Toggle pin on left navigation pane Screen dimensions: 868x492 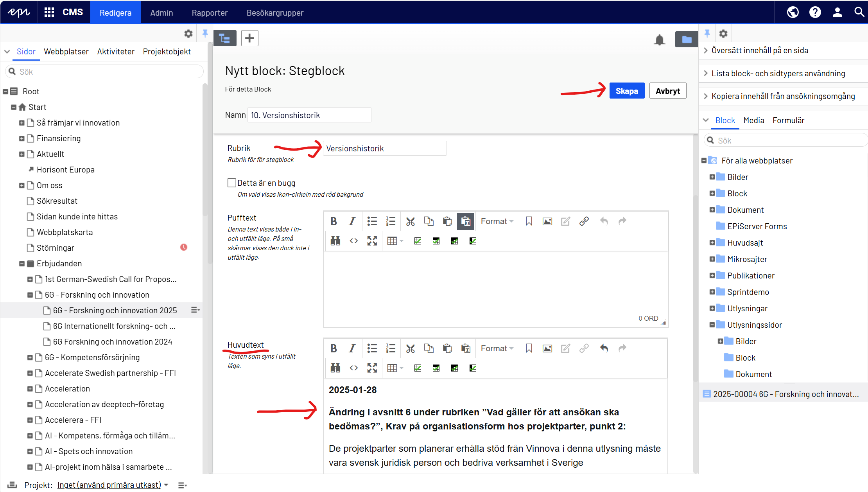205,34
